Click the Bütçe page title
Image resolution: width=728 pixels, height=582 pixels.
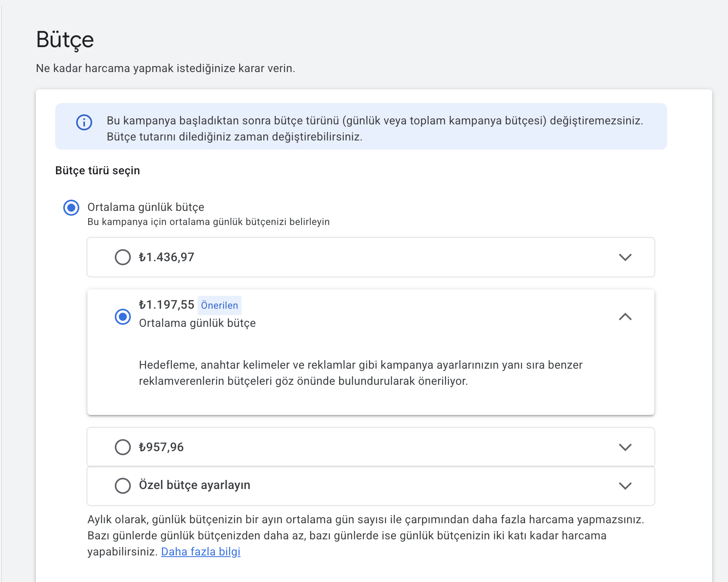point(65,40)
